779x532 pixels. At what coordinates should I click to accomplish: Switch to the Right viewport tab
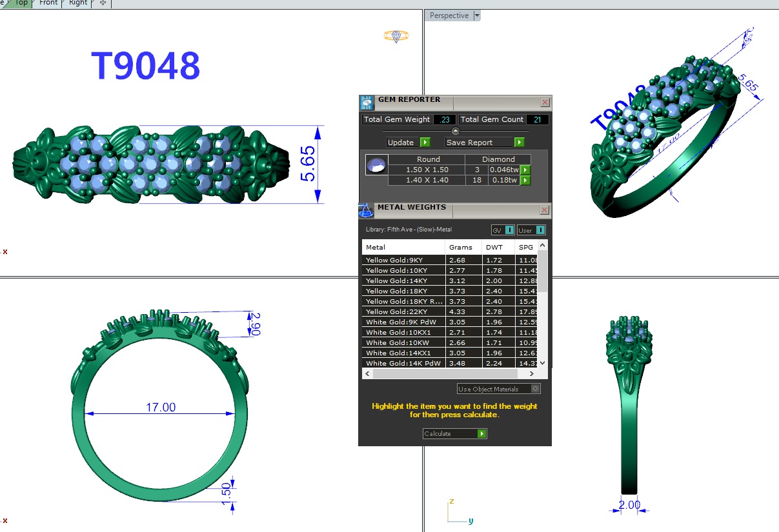pyautogui.click(x=78, y=3)
